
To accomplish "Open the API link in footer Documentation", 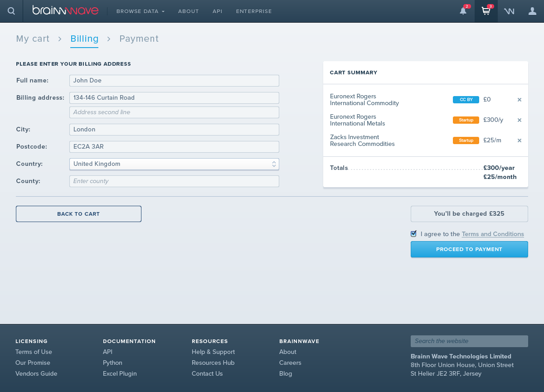I will click(107, 352).
